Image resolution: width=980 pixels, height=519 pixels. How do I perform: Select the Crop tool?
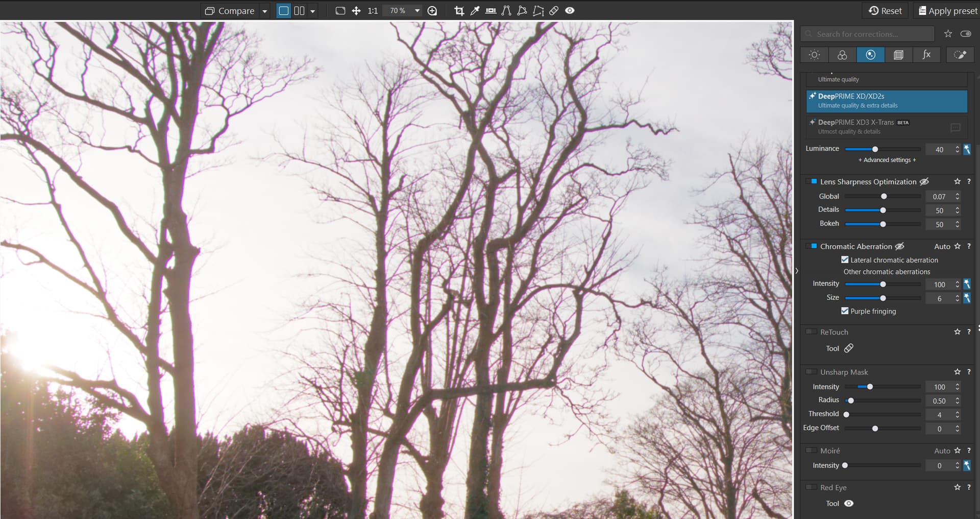(459, 11)
